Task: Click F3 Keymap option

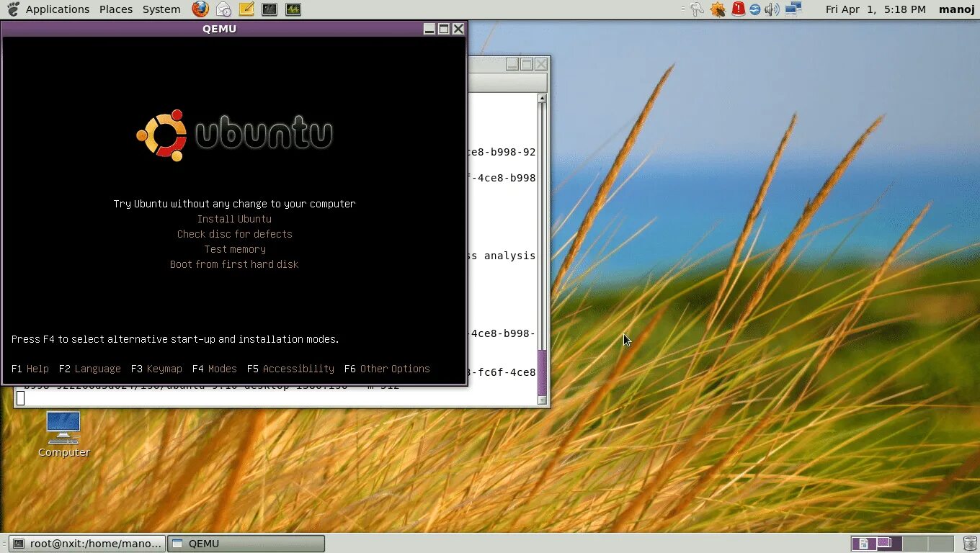Action: point(156,369)
